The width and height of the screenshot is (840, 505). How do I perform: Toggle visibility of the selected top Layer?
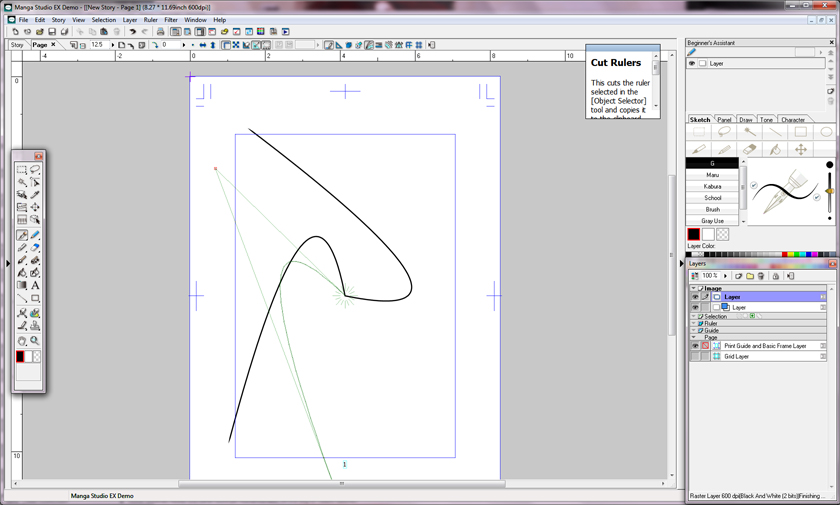695,297
